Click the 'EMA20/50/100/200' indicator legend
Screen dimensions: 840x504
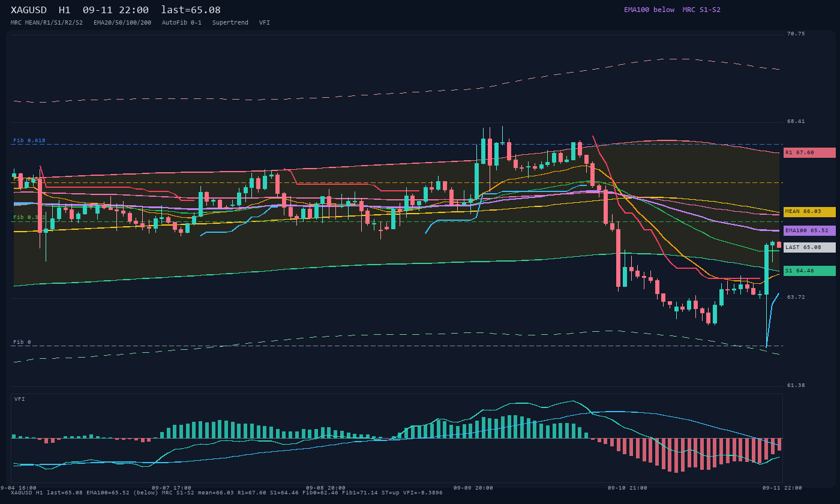click(122, 23)
